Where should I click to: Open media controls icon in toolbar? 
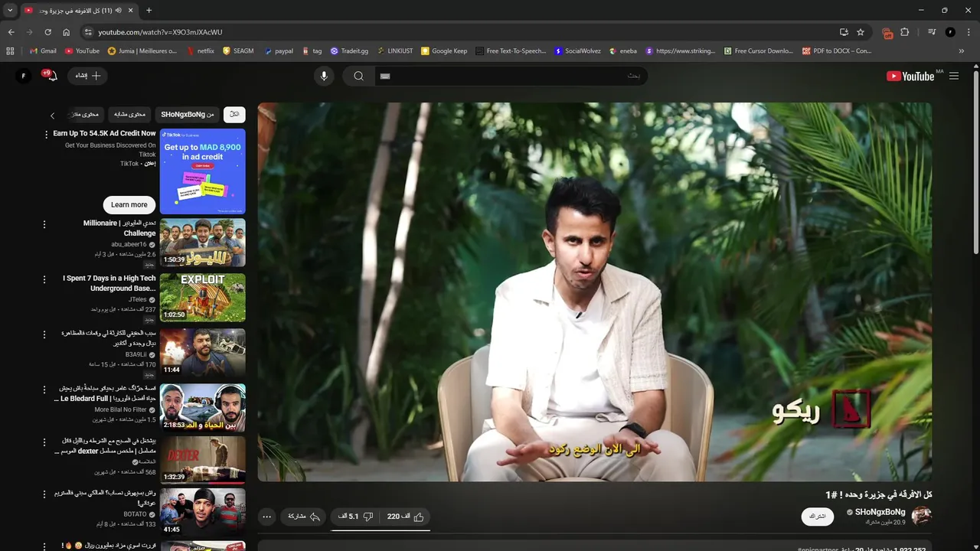(x=932, y=32)
